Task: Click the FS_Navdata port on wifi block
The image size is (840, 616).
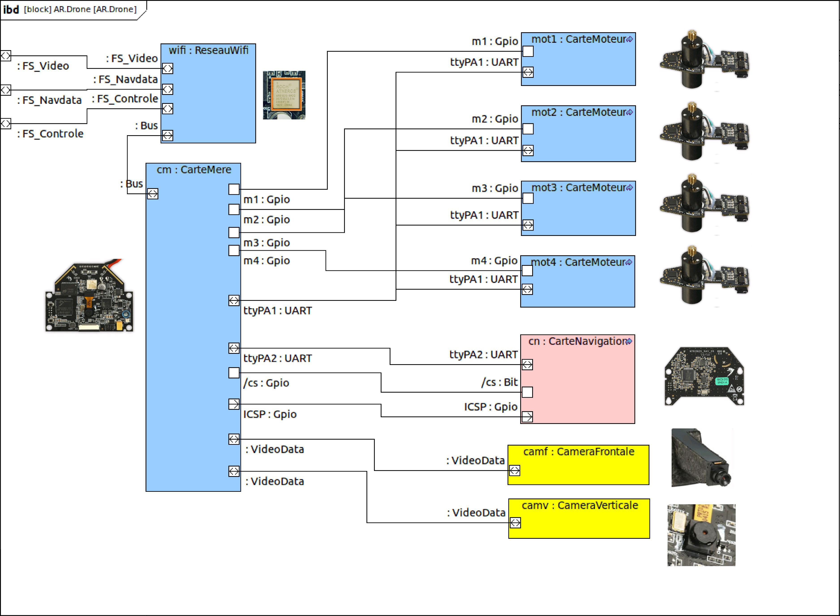Action: 168,90
